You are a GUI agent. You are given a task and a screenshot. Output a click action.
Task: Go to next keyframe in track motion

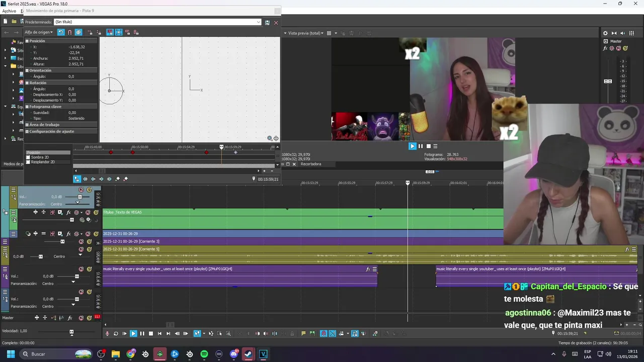tap(101, 179)
